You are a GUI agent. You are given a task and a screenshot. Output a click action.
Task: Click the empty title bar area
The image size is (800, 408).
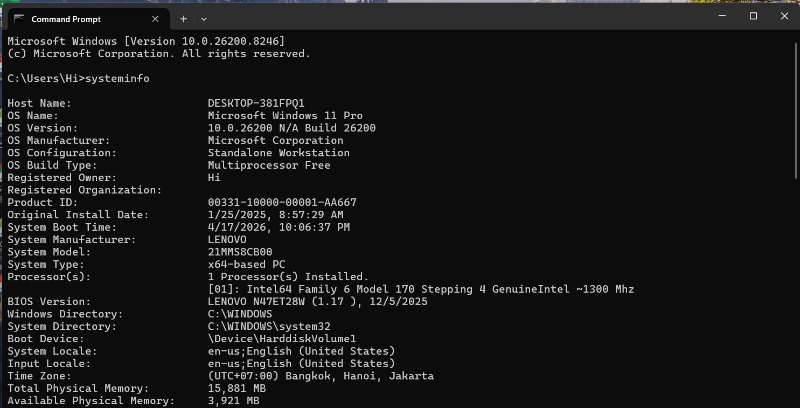point(450,16)
